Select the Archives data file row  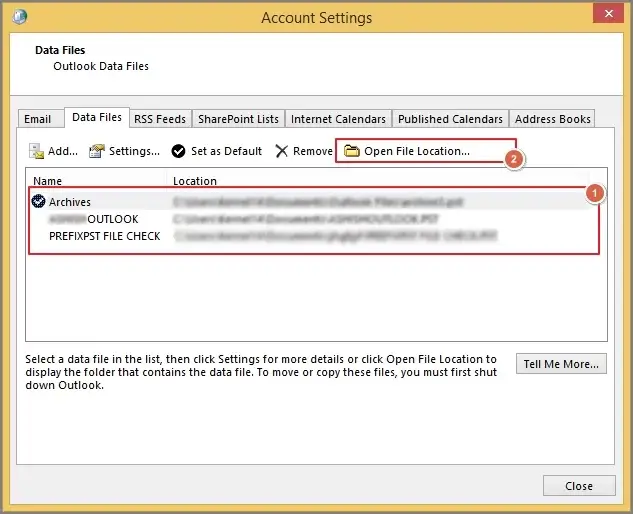coord(310,201)
